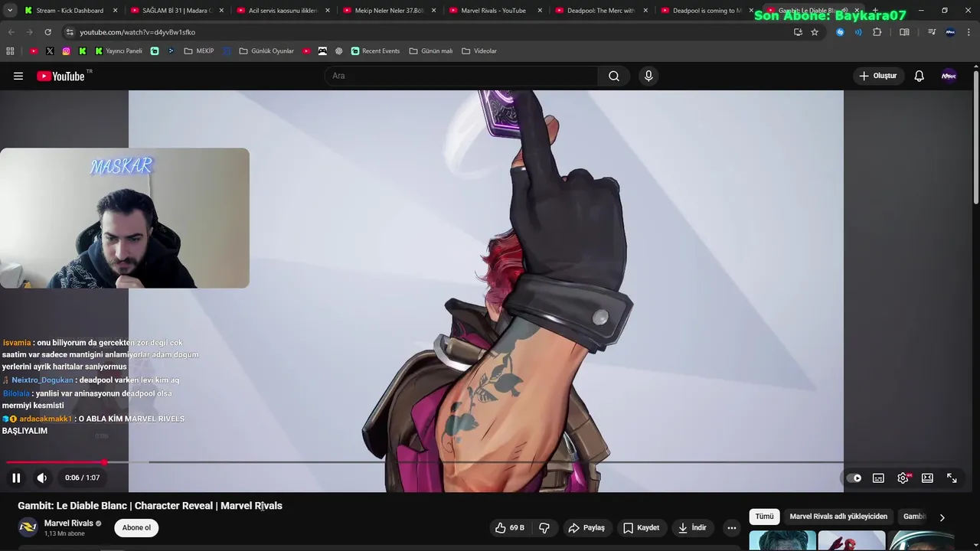The width and height of the screenshot is (980, 551).
Task: Toggle subtitles/closed captions
Action: pyautogui.click(x=878, y=478)
